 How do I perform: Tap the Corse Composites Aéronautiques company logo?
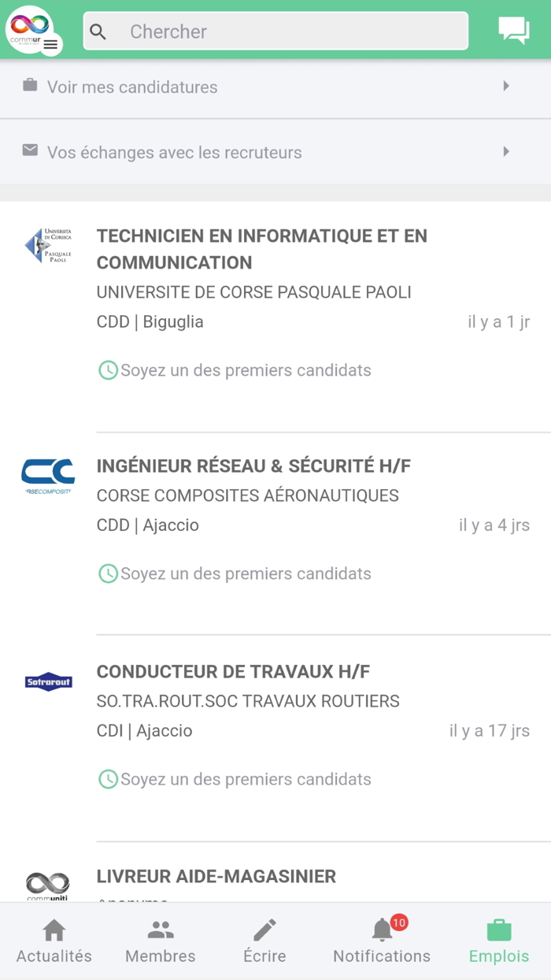tap(48, 475)
